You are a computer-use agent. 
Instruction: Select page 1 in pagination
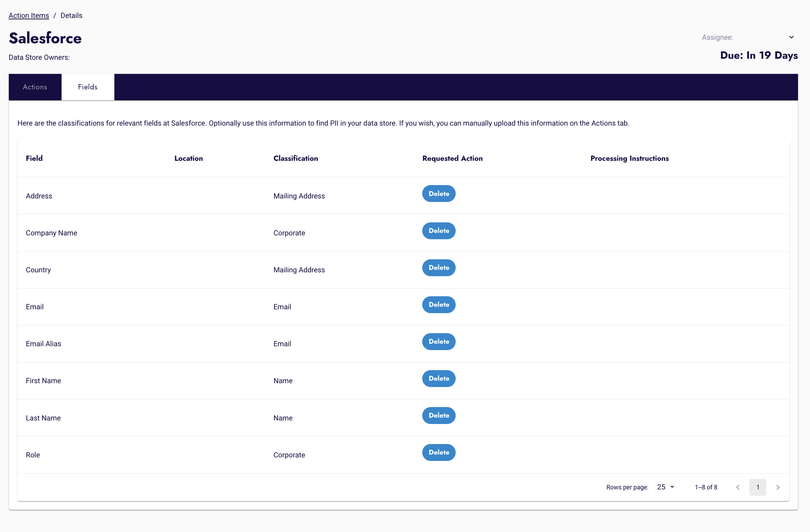[758, 487]
